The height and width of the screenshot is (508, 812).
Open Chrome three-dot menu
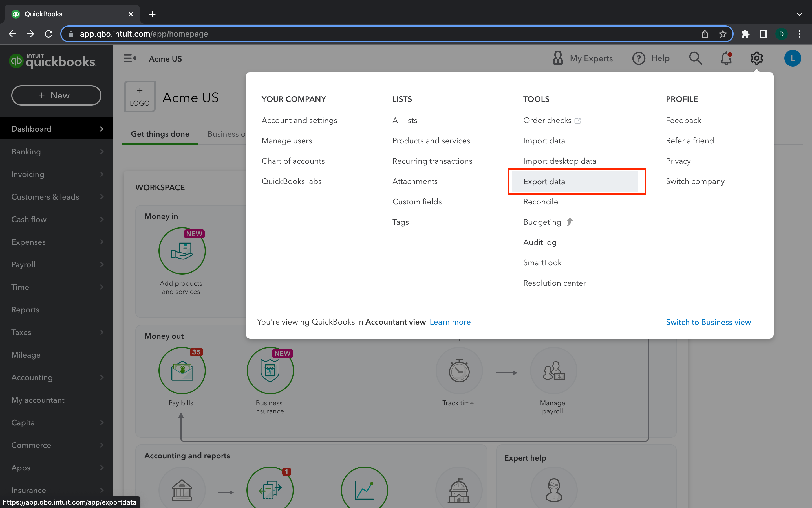800,34
